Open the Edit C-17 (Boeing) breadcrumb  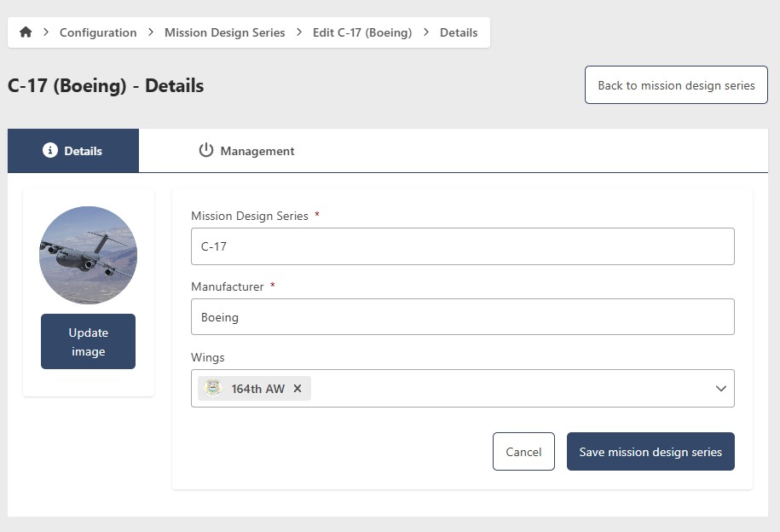[362, 32]
